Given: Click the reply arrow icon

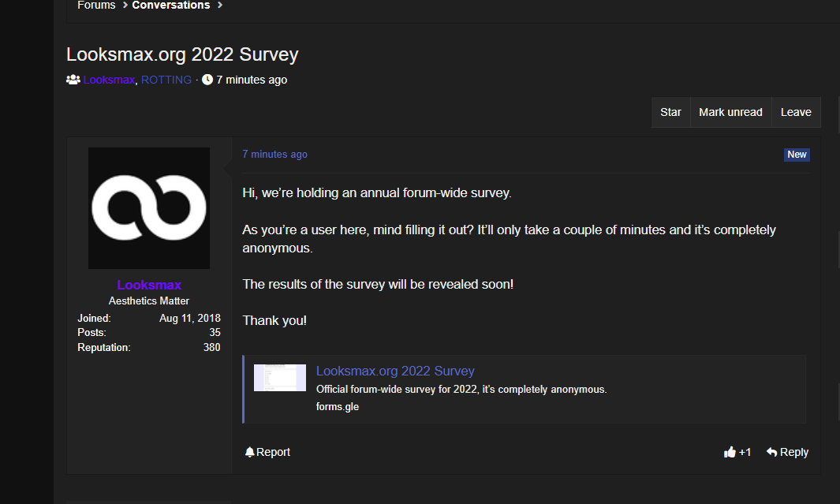Looking at the screenshot, I should (771, 452).
